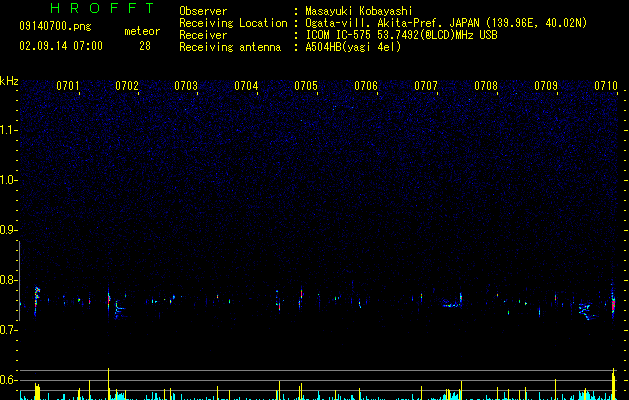Select the ICOM IC-575 53.7492 MHz USB text
This screenshot has width=629, height=400.
point(401,35)
